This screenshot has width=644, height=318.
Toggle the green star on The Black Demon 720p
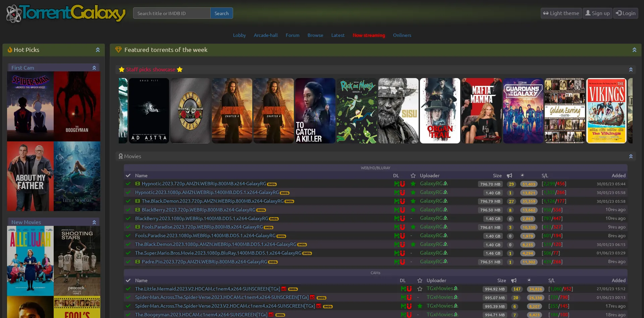coord(413,201)
